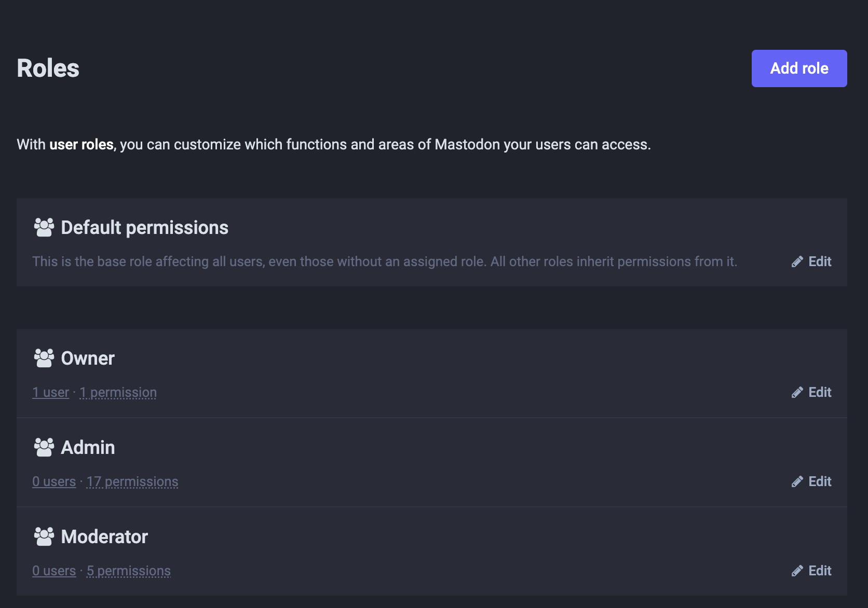Open Edit for the Default permissions role

click(x=811, y=261)
